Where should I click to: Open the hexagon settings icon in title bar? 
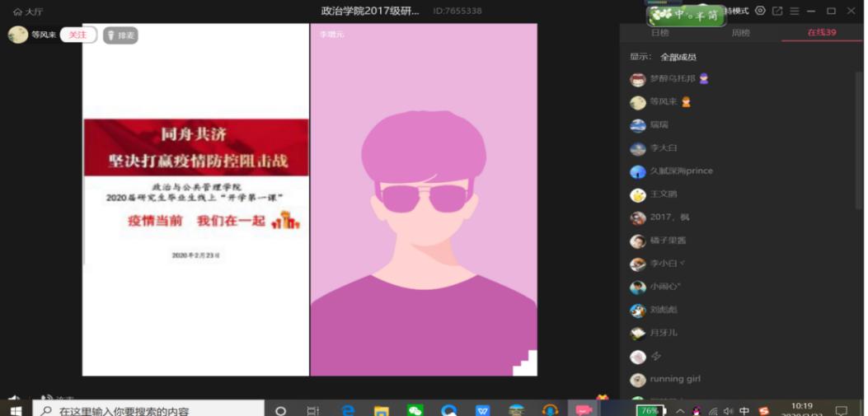760,11
